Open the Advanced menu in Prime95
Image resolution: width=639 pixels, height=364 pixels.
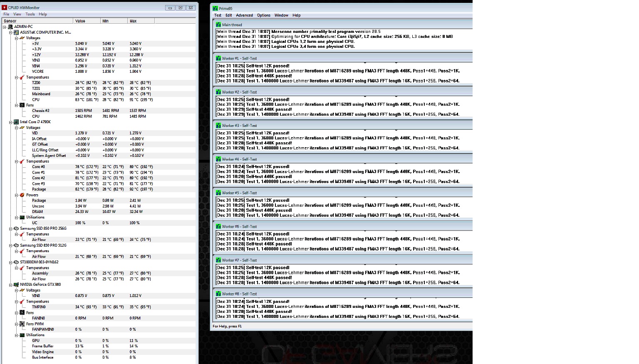(244, 15)
